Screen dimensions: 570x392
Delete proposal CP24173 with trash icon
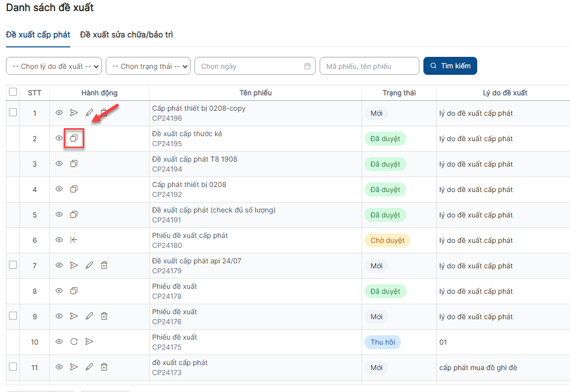(104, 367)
